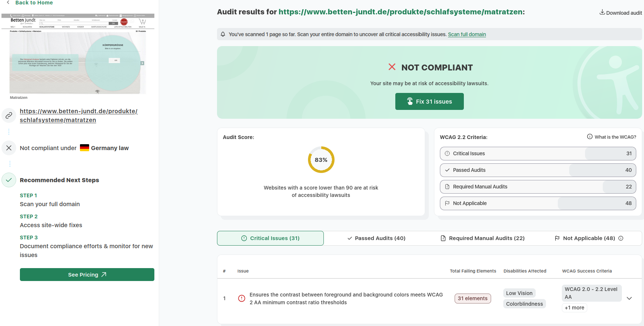The height and width of the screenshot is (326, 644).
Task: Click the See Pricing button
Action: click(87, 275)
